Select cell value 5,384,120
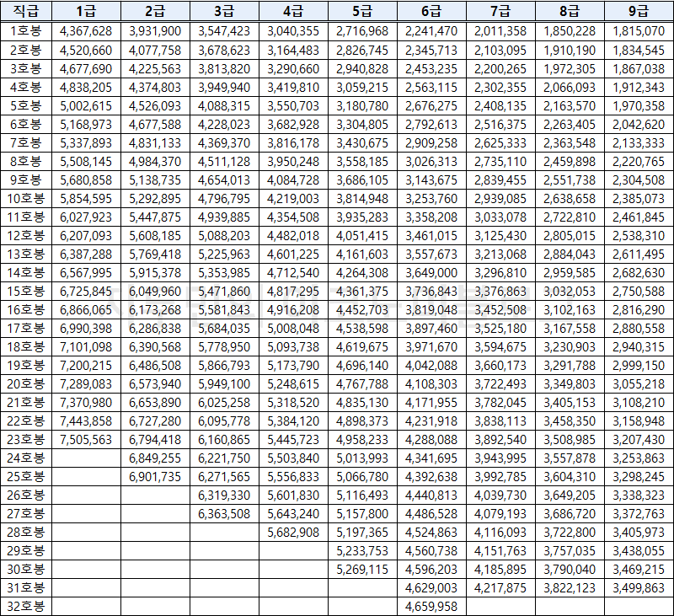Image resolution: width=674 pixels, height=616 pixels. pyautogui.click(x=293, y=420)
